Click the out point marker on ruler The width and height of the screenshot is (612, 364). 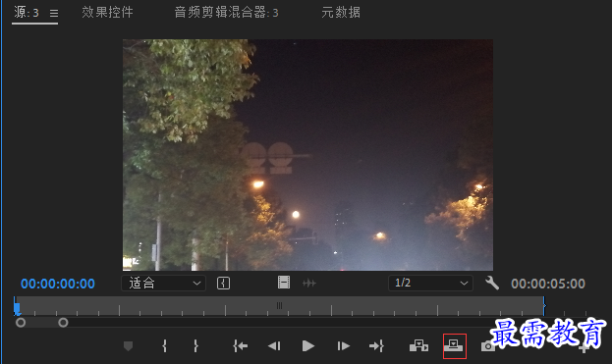544,306
